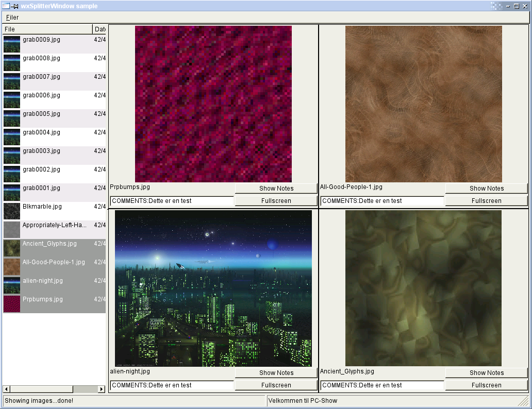
Task: Click the Appropriately-Left-Ha... gray thumbnail icon
Action: coord(12,229)
